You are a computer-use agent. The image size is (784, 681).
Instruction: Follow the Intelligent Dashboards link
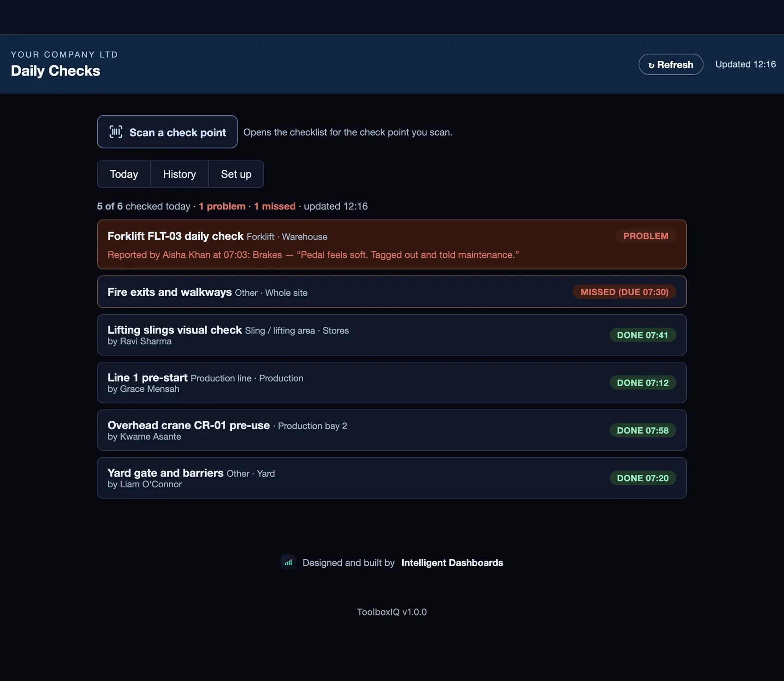click(452, 563)
